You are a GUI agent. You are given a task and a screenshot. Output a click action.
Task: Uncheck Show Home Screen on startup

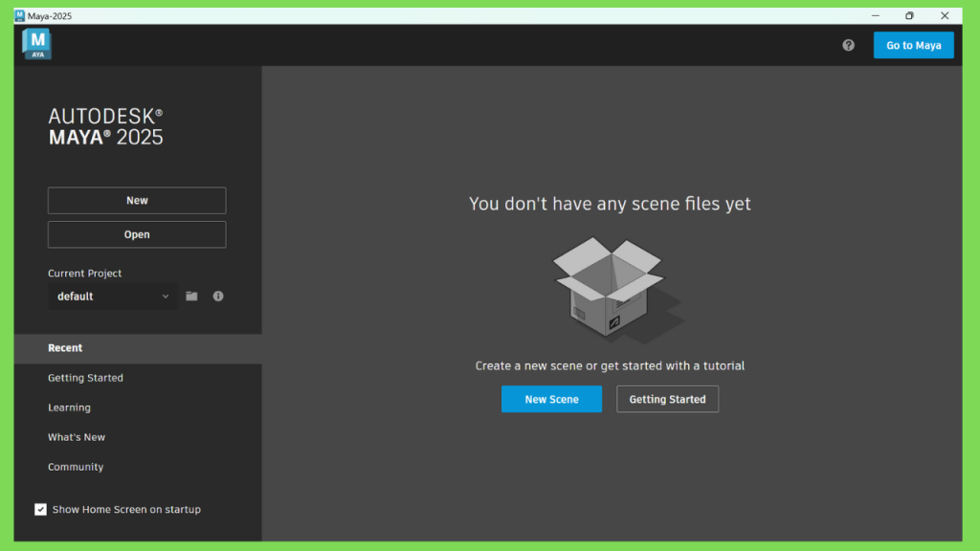40,509
